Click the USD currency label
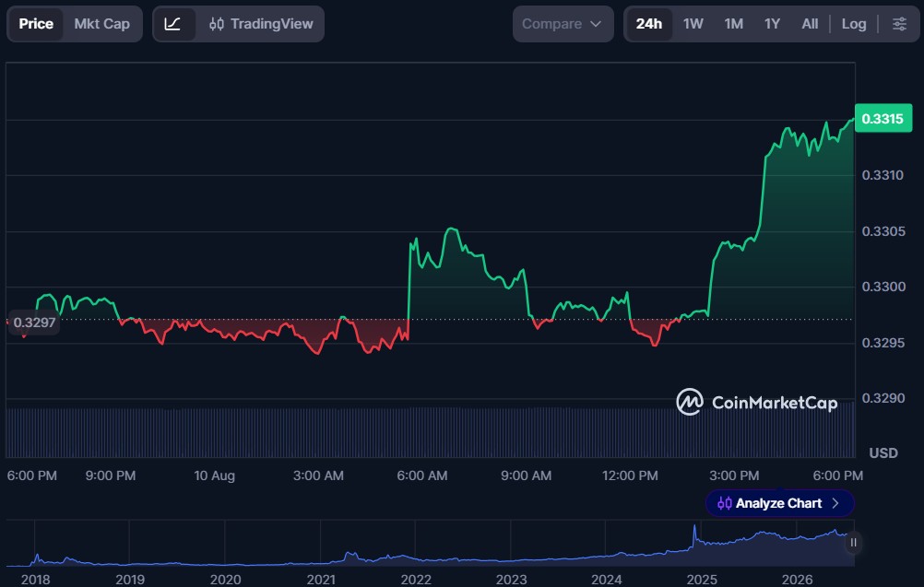Screen dimensions: 924x587 (x=883, y=452)
